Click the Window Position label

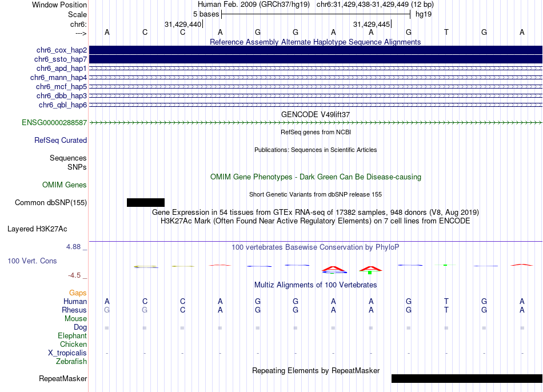(x=59, y=5)
